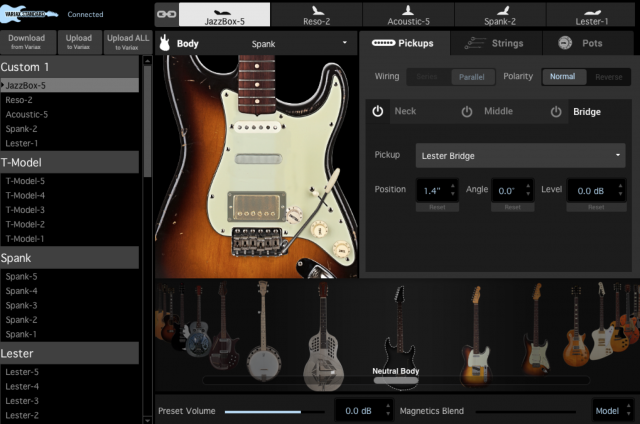Click the preset list scrollbar thumb

(x=147, y=120)
